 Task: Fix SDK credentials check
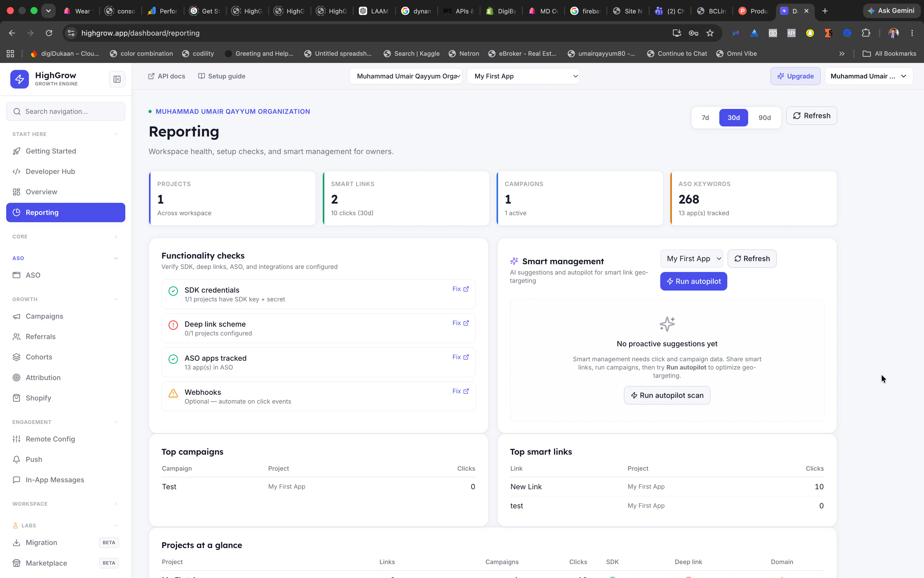(460, 289)
